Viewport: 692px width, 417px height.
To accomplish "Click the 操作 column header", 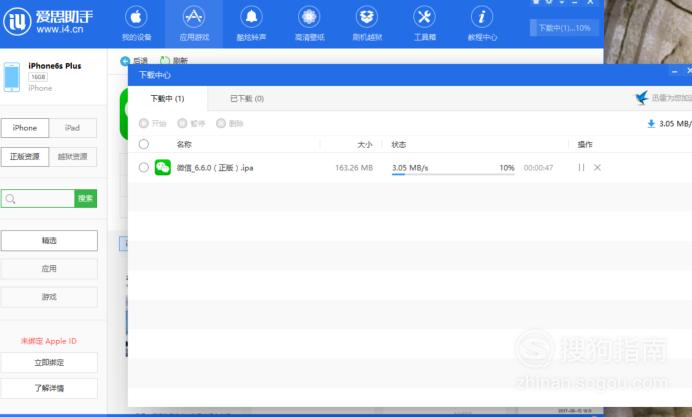I will tap(585, 144).
